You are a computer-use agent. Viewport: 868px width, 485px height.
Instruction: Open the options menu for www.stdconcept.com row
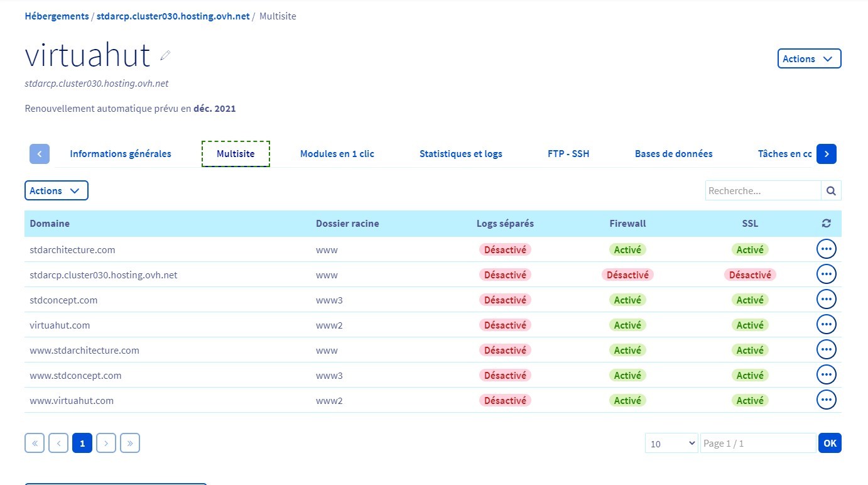point(826,375)
